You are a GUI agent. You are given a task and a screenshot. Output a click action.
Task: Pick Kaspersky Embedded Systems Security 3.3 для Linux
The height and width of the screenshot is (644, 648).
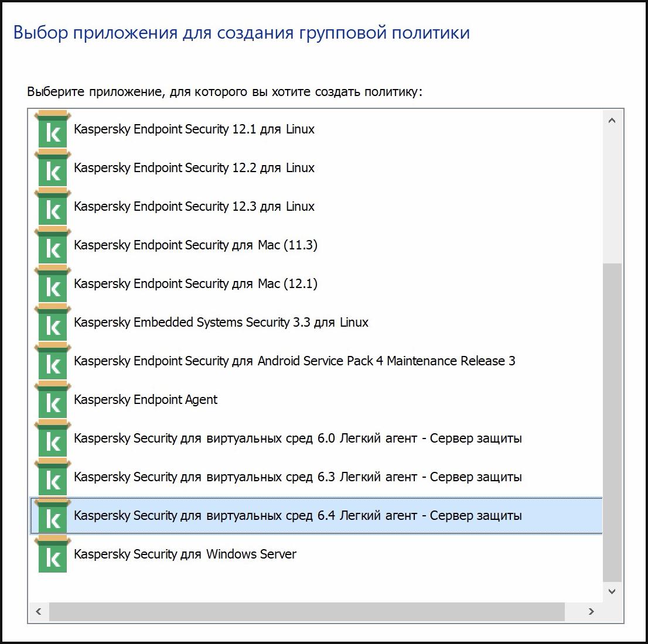click(221, 322)
